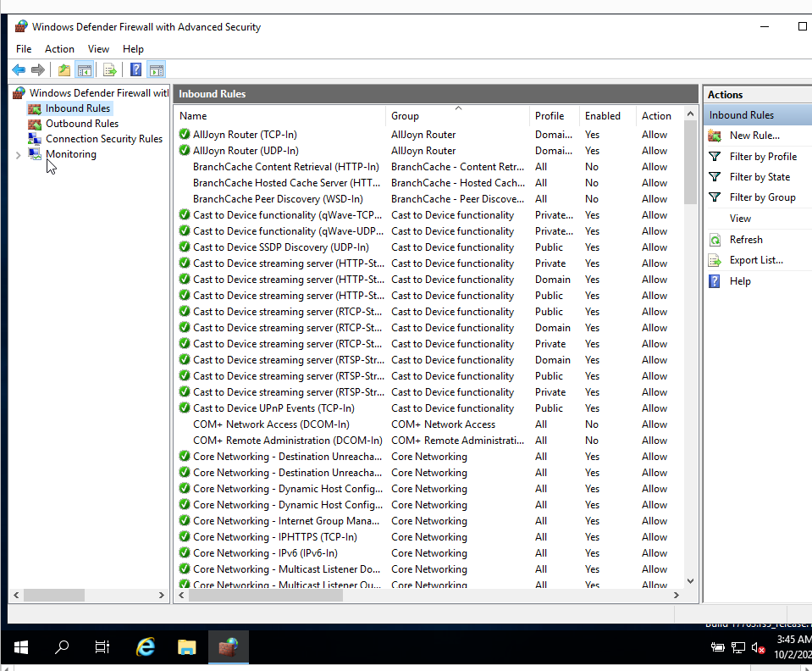The image size is (812, 671).
Task: Click the Export List... action link
Action: point(756,260)
